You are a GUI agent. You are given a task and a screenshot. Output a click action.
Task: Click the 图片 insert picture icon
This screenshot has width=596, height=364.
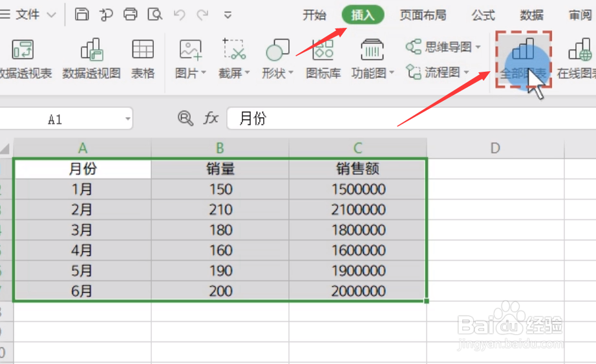pos(190,50)
